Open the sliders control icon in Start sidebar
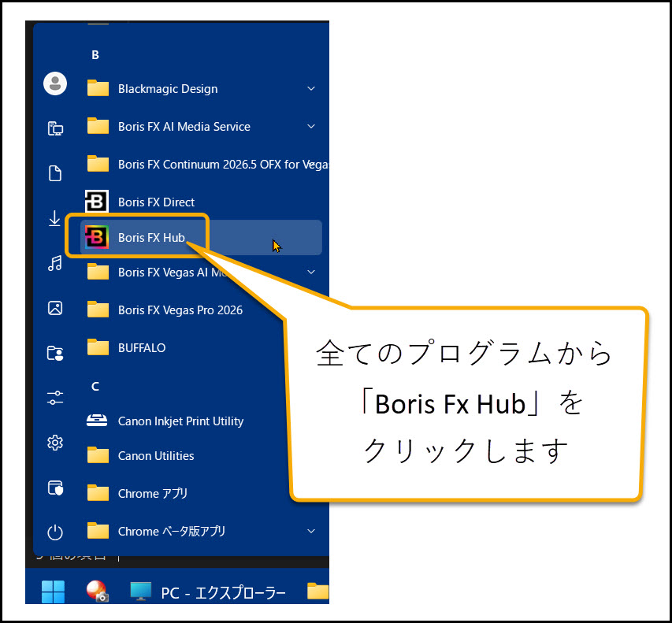672x623 pixels. tap(55, 398)
